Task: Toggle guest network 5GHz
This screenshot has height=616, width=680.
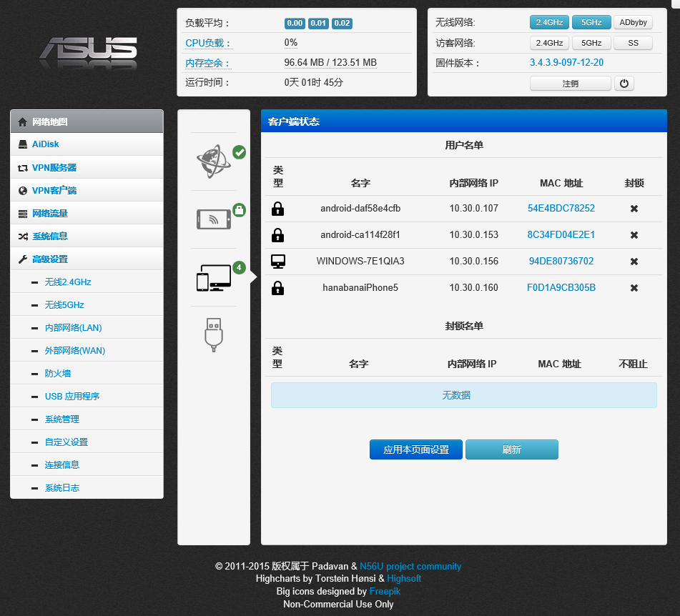Action: [x=591, y=43]
